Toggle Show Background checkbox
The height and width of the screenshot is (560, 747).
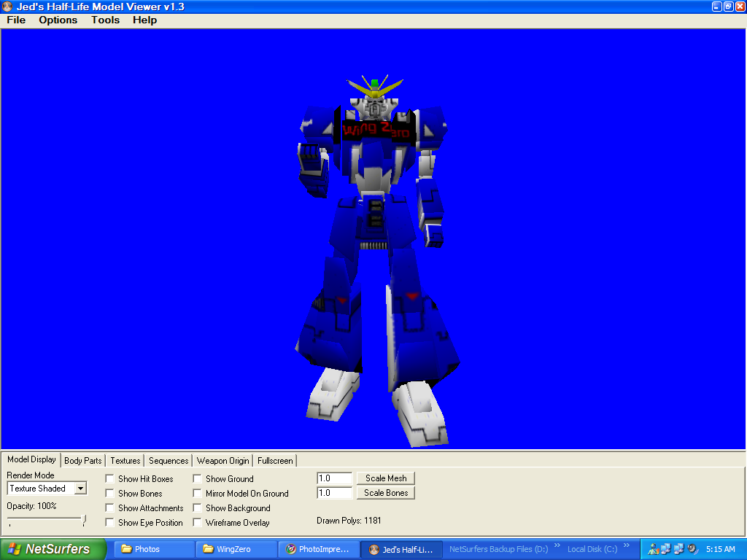[x=197, y=508]
